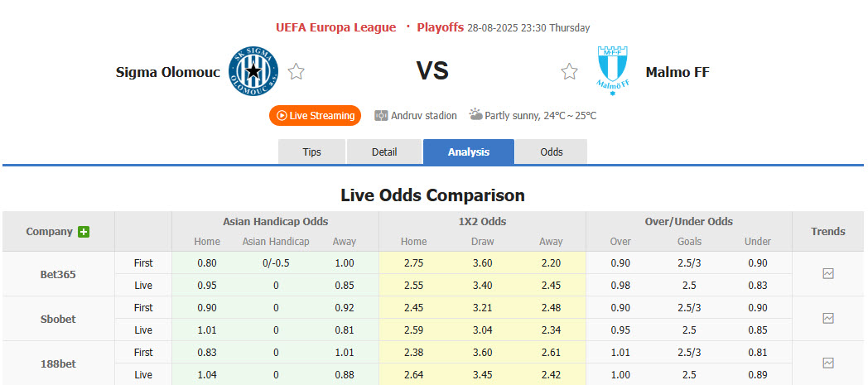Click the Sigma Olomouc team logo
Image resolution: width=868 pixels, height=385 pixels.
(x=253, y=71)
